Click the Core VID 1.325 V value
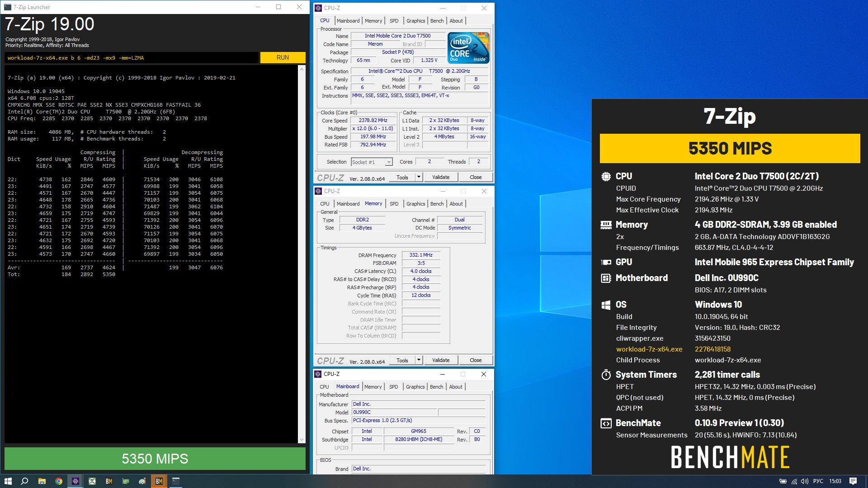 (x=429, y=60)
